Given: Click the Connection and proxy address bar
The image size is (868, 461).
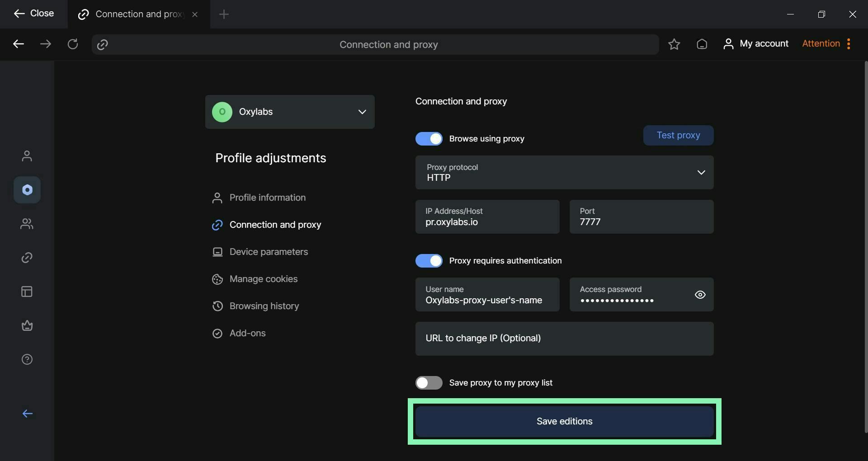Looking at the screenshot, I should coord(375,44).
